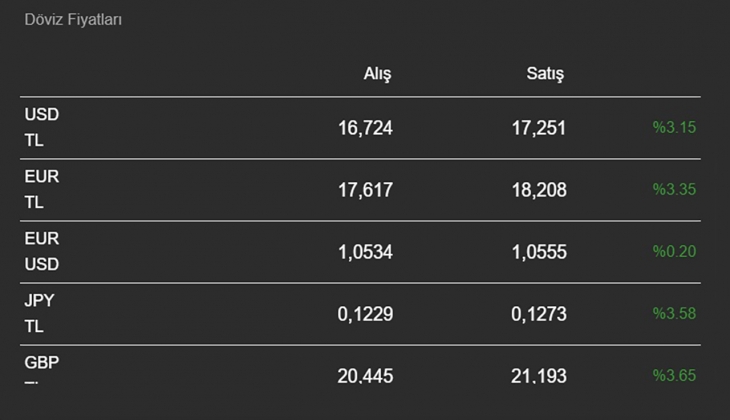The height and width of the screenshot is (420, 730).
Task: Click the EUR TL selling price 18,208
Action: 538,189
